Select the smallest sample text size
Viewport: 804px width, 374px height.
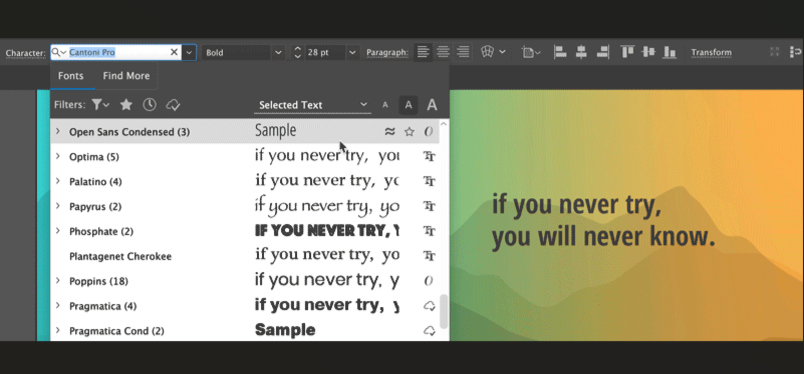click(x=385, y=105)
